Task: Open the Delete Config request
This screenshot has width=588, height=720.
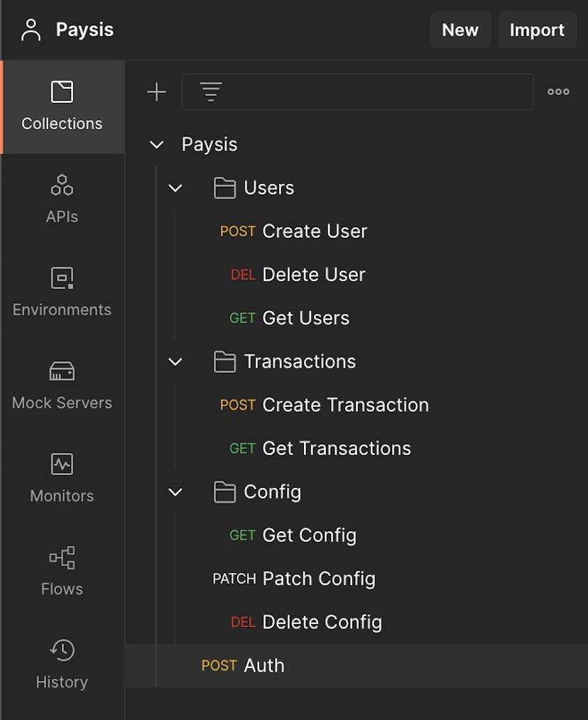Action: click(322, 622)
